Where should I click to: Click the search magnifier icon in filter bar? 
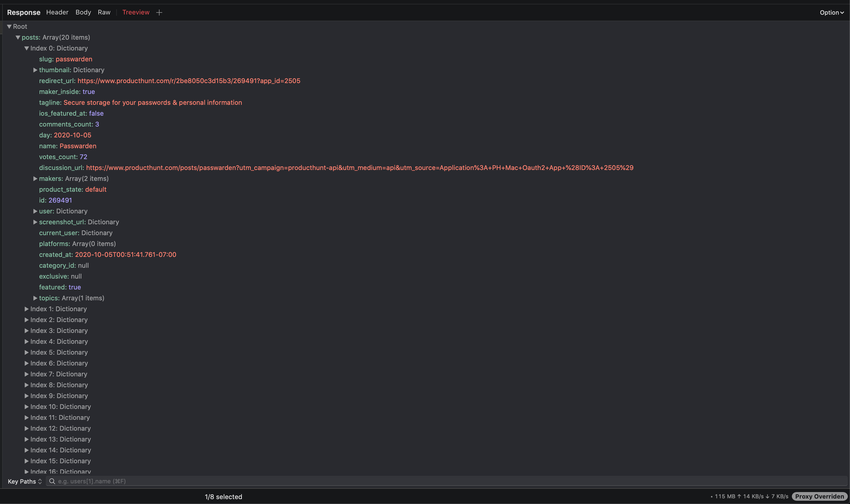(x=52, y=481)
